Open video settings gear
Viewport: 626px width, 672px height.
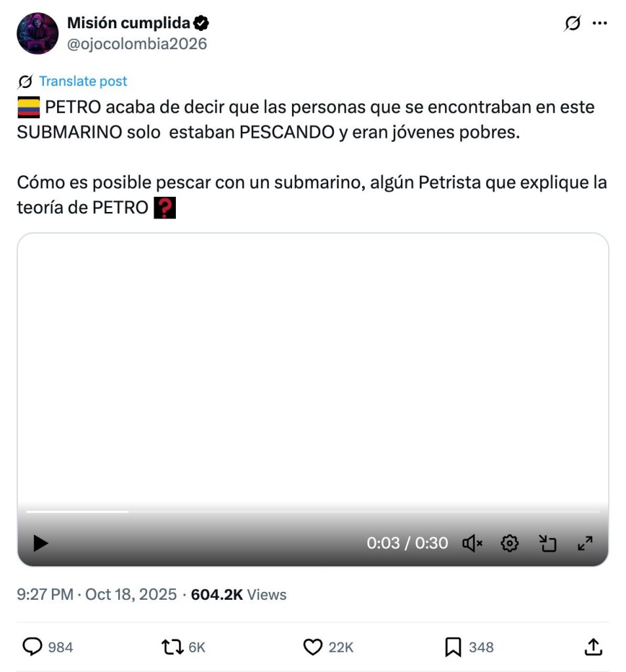coord(510,543)
